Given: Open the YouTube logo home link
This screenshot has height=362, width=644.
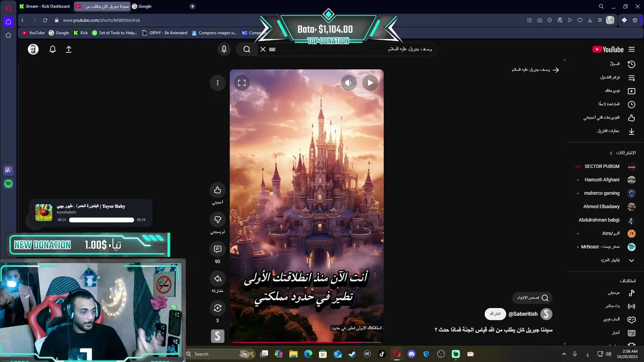Looking at the screenshot, I should point(608,49).
